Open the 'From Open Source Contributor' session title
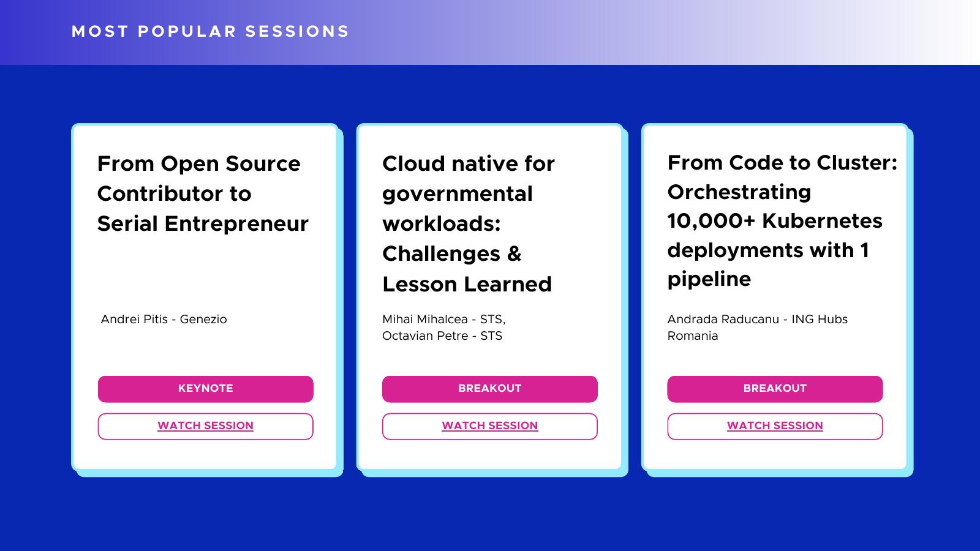This screenshot has width=980, height=551. 202,193
